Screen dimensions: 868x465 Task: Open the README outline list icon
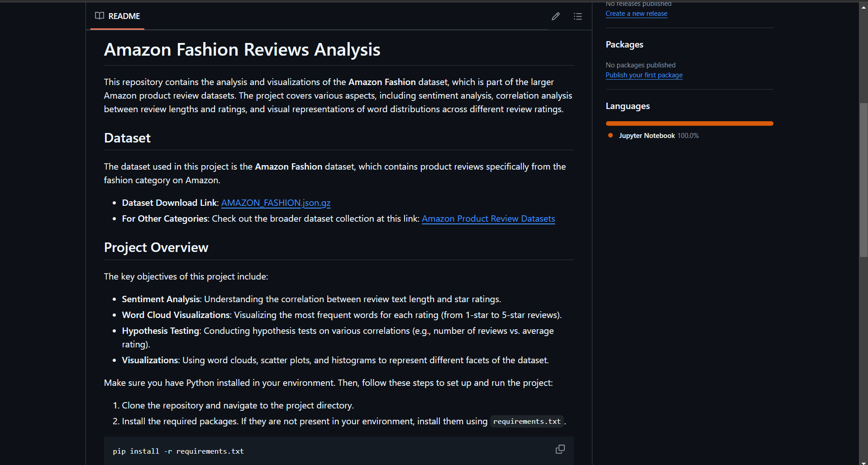[577, 16]
